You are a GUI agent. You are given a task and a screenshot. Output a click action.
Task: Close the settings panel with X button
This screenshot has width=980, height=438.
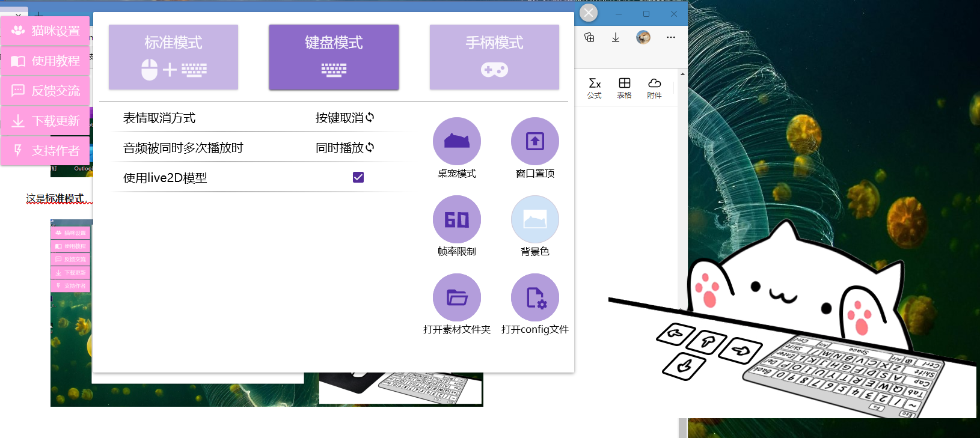pyautogui.click(x=589, y=13)
